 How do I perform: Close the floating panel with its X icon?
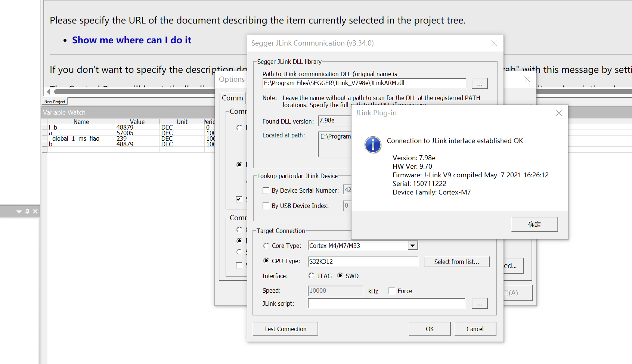(35, 211)
